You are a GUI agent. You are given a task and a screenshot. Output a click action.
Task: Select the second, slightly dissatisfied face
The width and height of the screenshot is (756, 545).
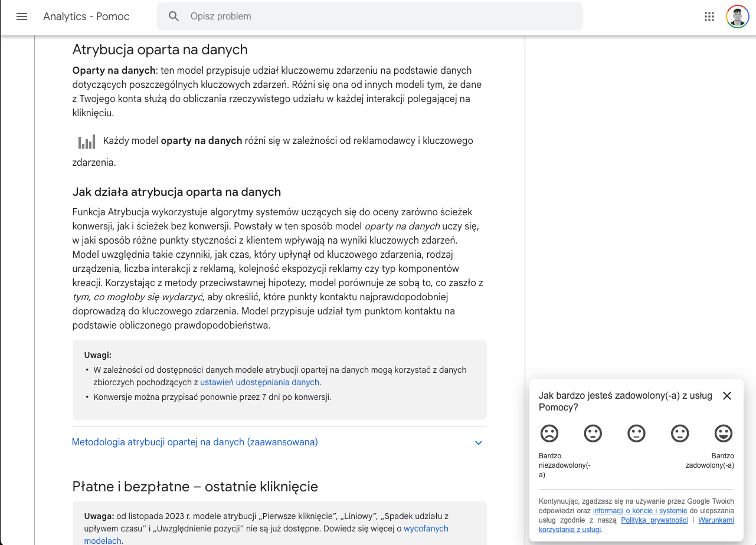click(x=593, y=434)
